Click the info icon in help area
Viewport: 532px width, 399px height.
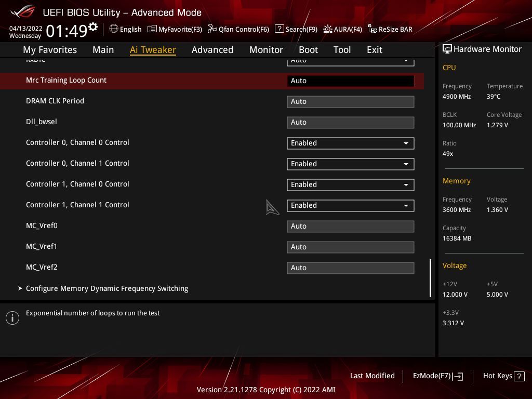tap(12, 318)
